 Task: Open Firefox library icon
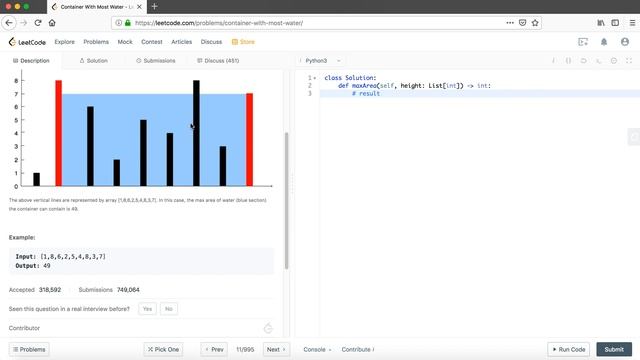click(601, 23)
